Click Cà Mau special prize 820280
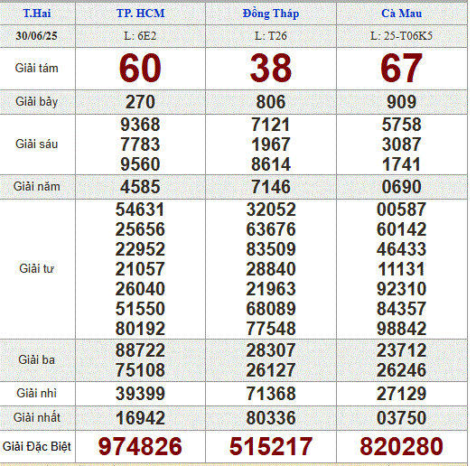The image size is (476, 466). [x=401, y=446]
